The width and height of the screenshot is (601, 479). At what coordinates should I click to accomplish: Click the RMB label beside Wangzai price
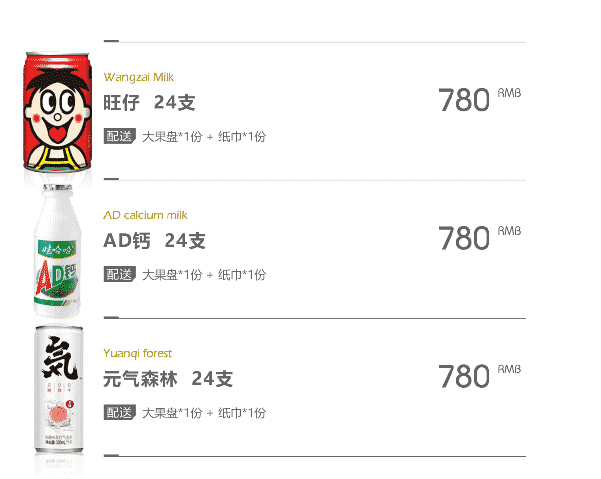(x=509, y=93)
